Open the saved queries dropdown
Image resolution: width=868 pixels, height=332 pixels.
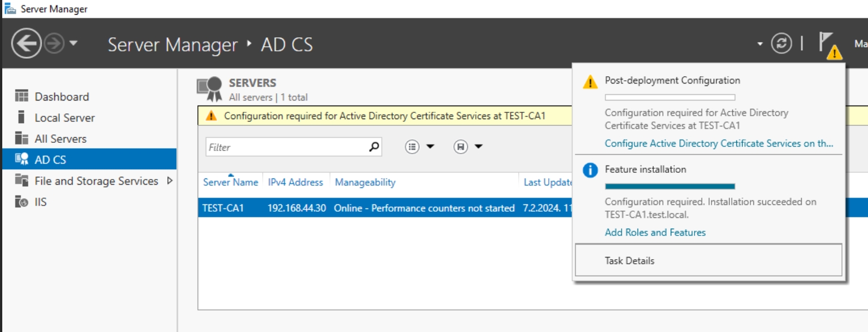[468, 147]
